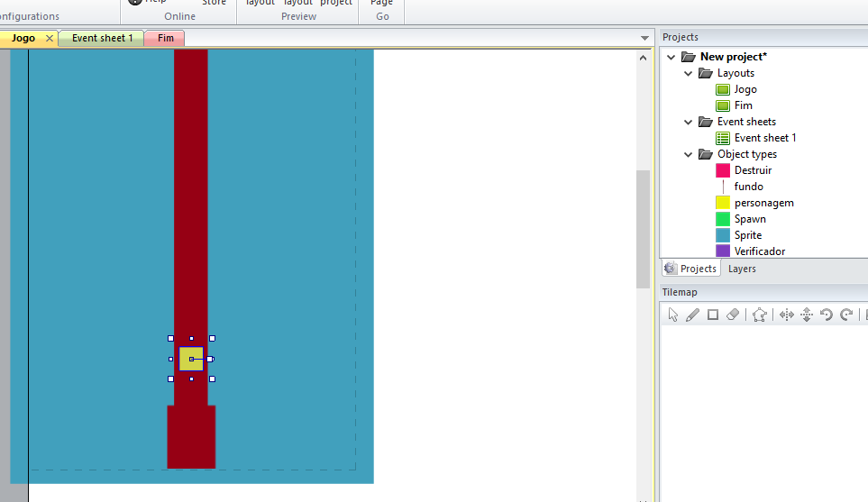868x502 pixels.
Task: Select the personagem object type
Action: click(763, 203)
